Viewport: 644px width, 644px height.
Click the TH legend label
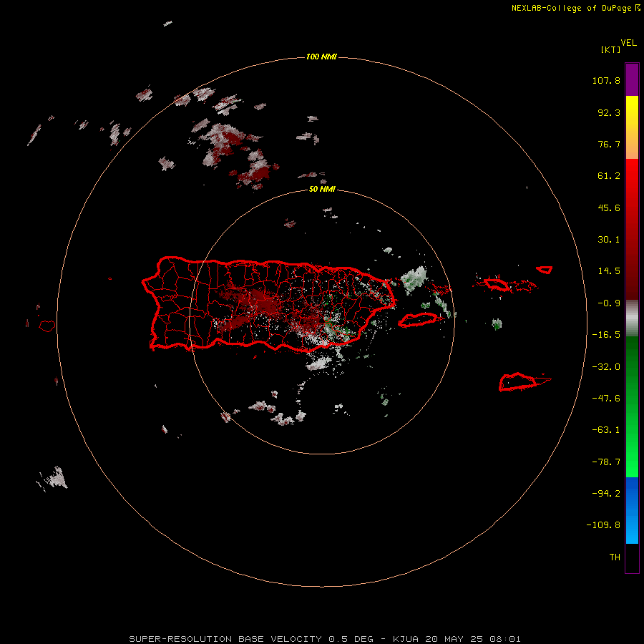point(615,557)
